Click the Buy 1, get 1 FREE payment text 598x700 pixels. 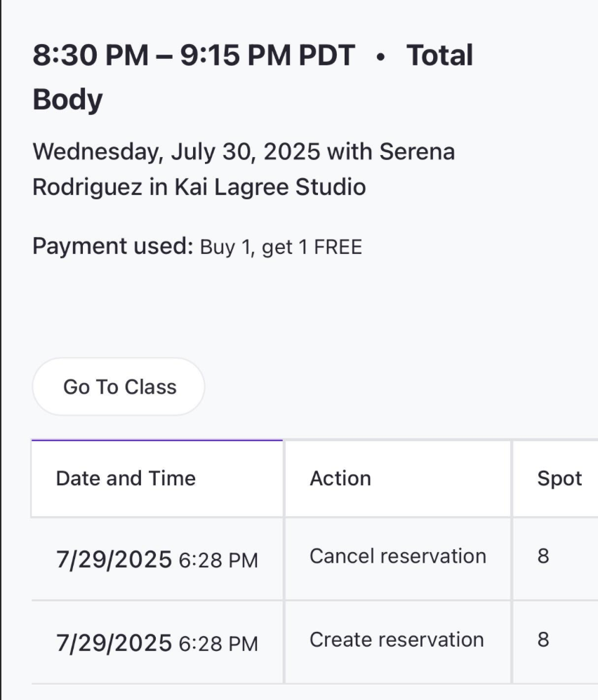click(281, 248)
